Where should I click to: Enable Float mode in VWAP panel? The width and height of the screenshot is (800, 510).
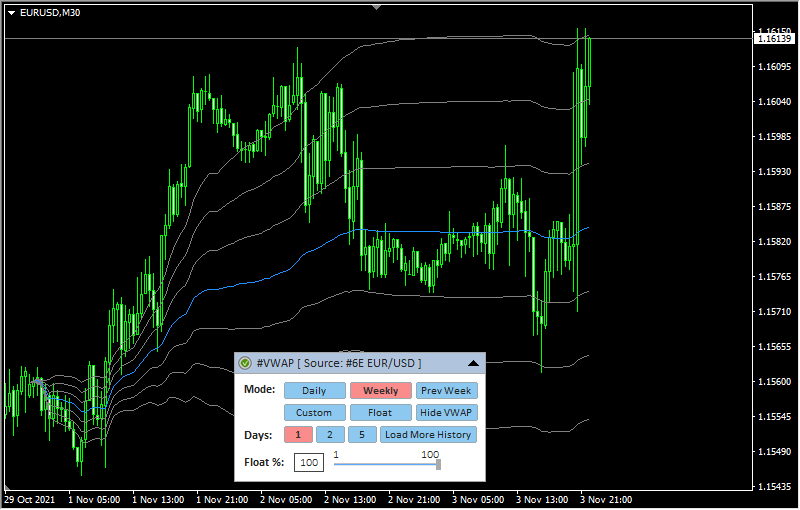[x=380, y=413]
